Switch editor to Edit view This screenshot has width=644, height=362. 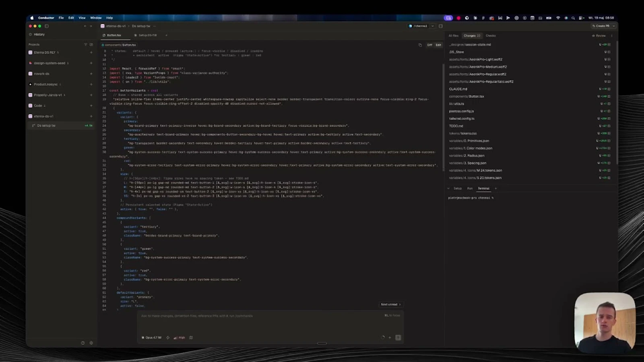(x=438, y=45)
